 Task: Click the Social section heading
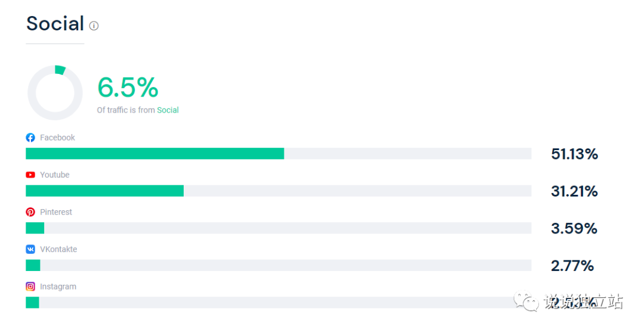pyautogui.click(x=55, y=23)
